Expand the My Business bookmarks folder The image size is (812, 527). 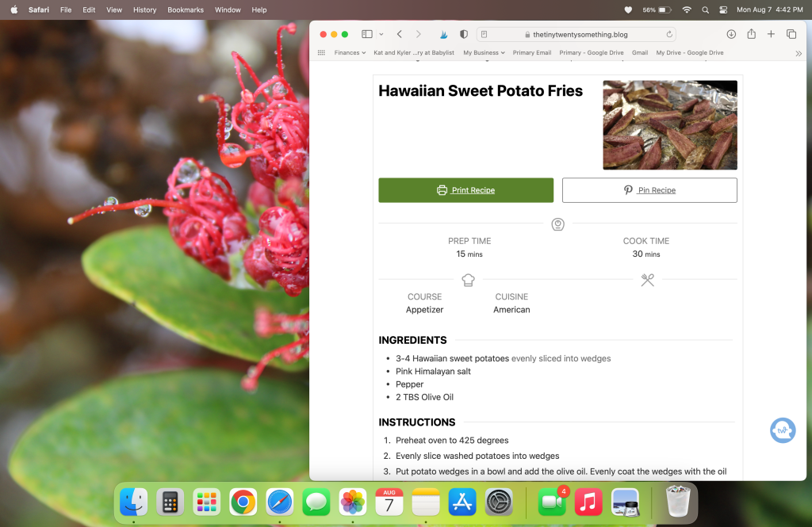coord(484,53)
